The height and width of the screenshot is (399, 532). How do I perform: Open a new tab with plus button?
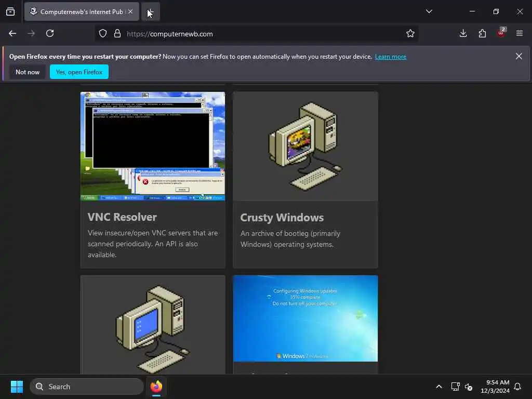[x=151, y=11]
